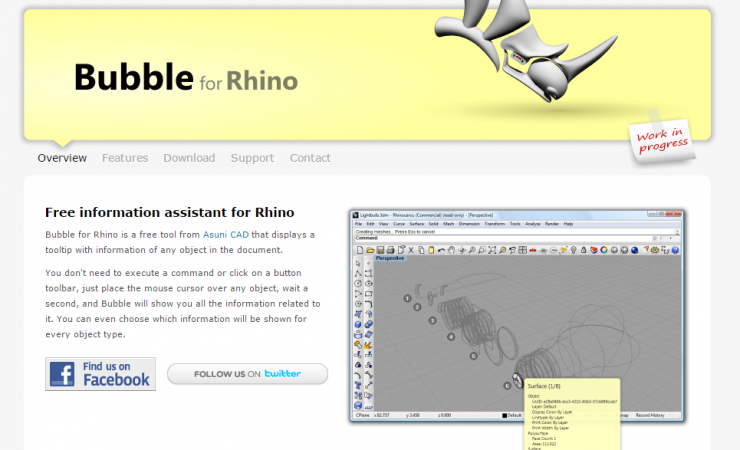
Task: Open the Support tab
Action: [252, 158]
